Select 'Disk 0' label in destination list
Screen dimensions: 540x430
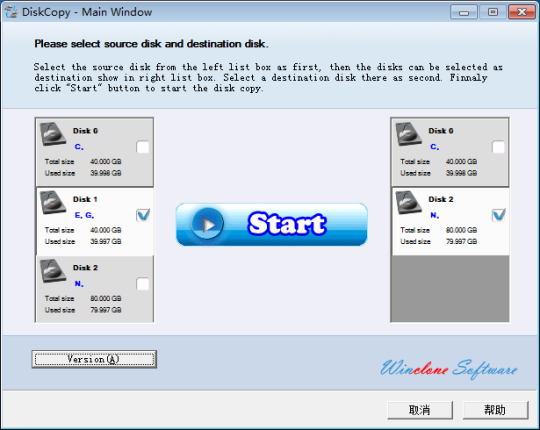click(441, 131)
